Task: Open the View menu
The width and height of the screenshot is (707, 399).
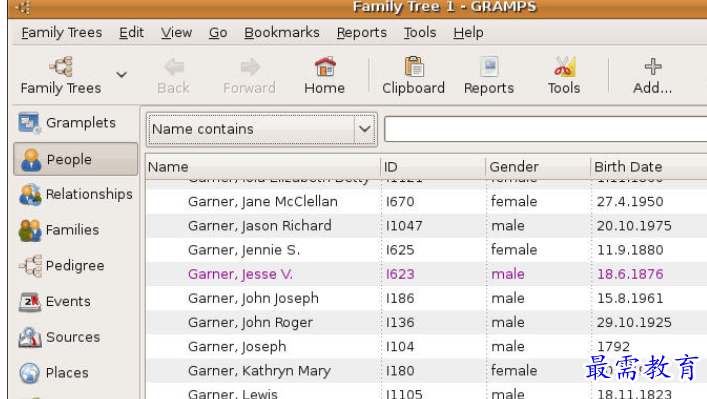Action: coord(176,32)
